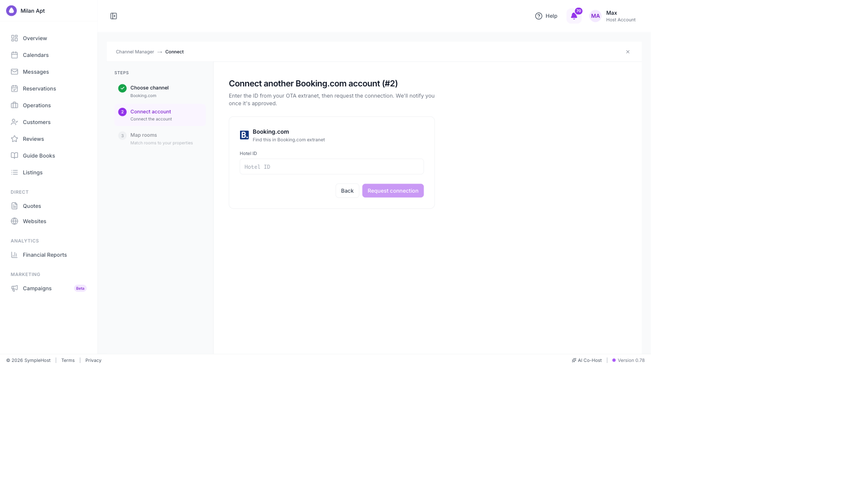Click the Back button
This screenshot has width=868, height=488.
347,191
